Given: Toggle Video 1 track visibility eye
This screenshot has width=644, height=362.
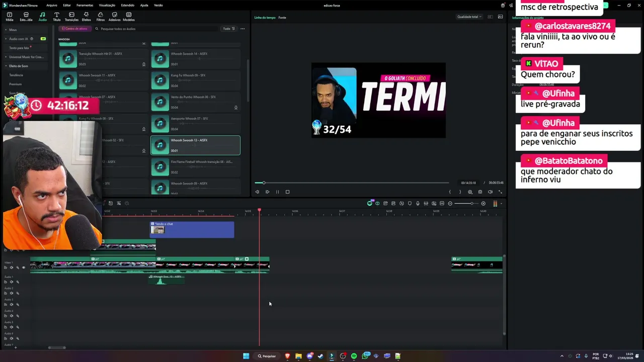Looking at the screenshot, I should coord(23,267).
